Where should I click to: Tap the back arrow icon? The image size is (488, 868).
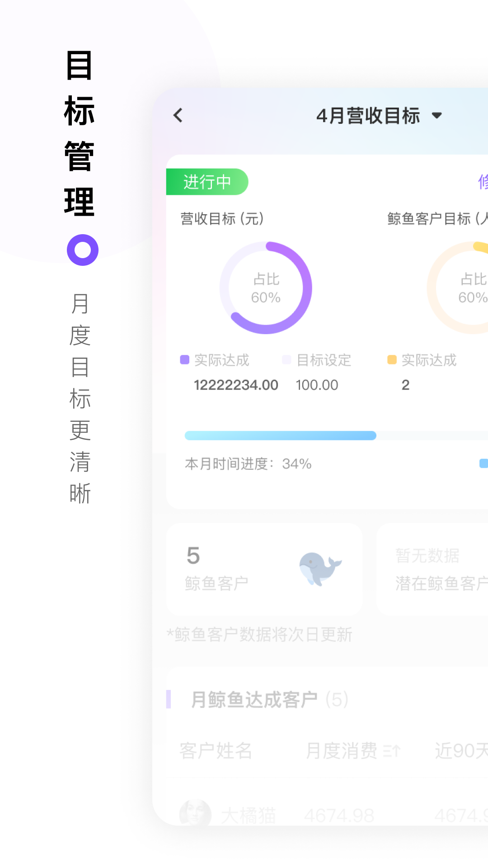(x=178, y=116)
